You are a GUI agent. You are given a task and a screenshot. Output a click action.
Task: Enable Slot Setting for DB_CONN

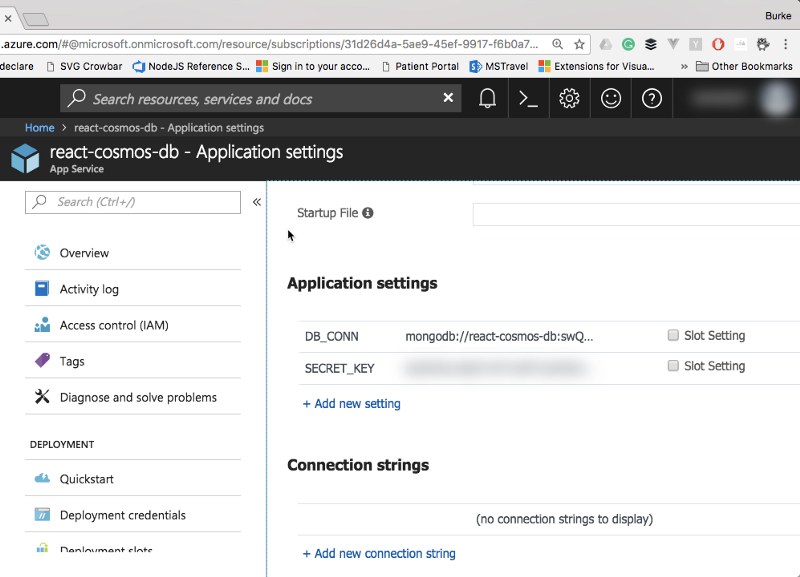pos(673,335)
